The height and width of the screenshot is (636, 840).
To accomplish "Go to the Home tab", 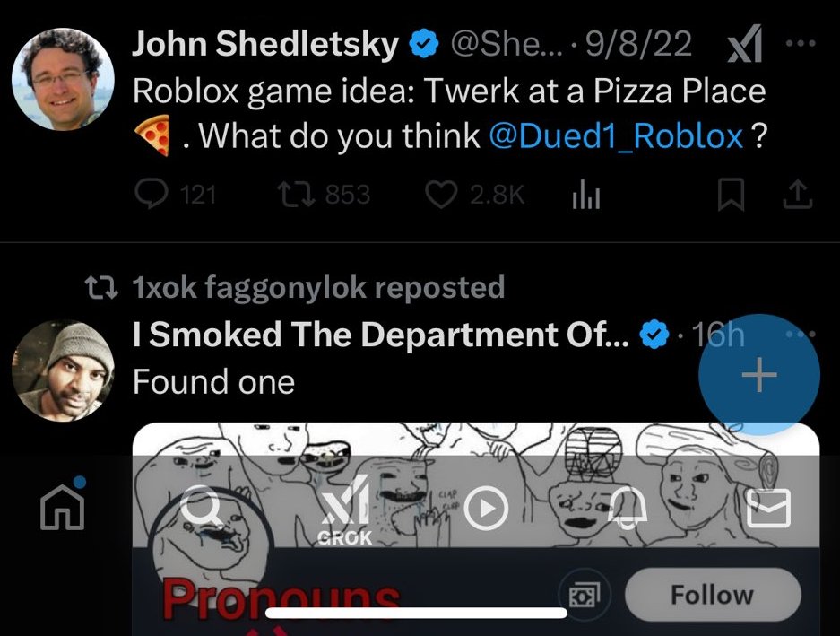I will pyautogui.click(x=63, y=508).
